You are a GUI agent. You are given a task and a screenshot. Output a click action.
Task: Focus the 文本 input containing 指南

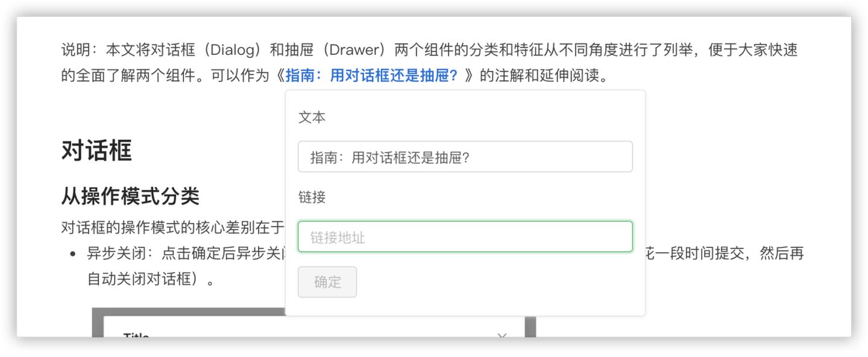465,157
